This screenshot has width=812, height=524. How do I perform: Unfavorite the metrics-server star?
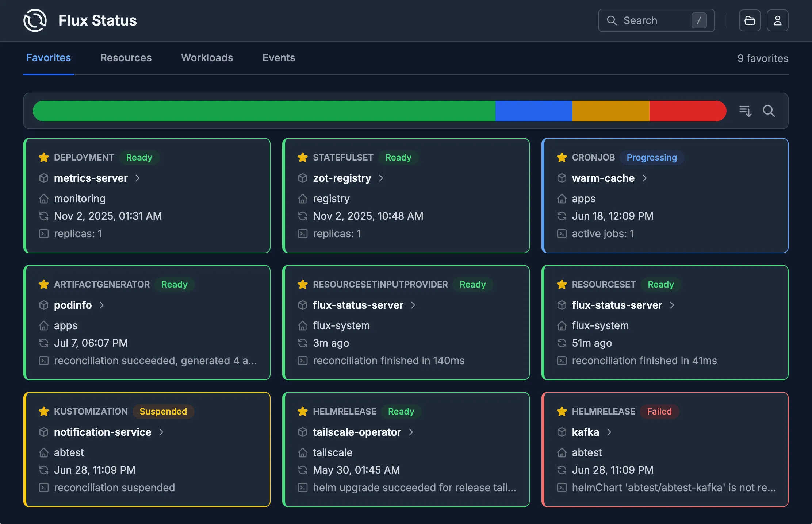(x=44, y=157)
